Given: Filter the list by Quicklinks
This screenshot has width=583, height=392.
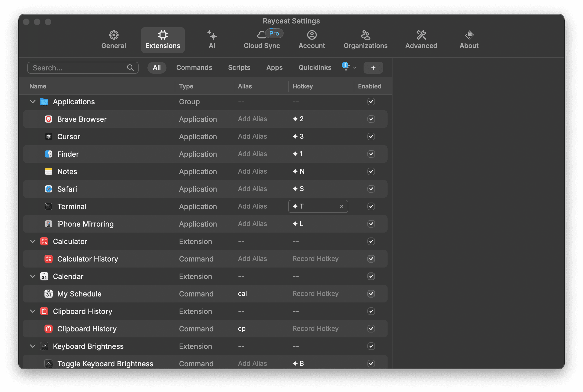Looking at the screenshot, I should (x=315, y=68).
